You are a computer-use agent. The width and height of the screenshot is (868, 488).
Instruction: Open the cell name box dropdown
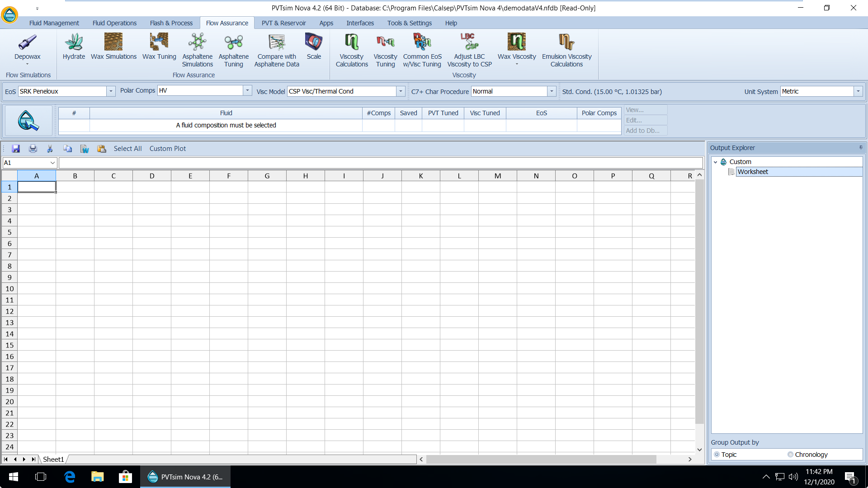52,163
